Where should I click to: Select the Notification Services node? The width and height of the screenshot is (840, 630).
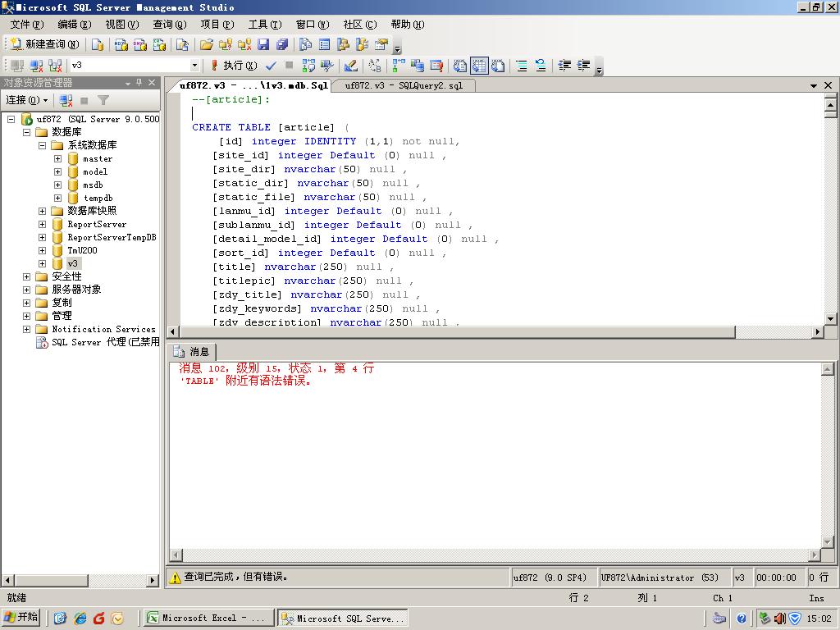103,329
